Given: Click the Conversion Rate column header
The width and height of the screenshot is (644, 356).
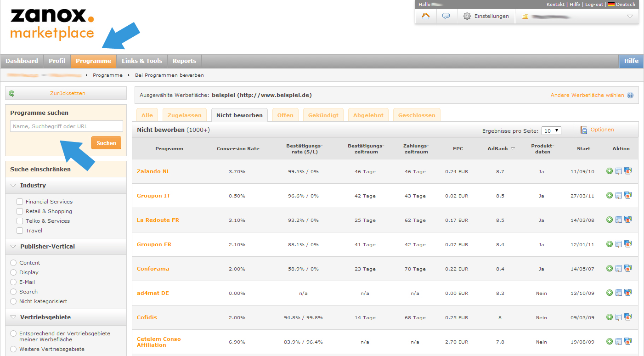Looking at the screenshot, I should 238,148.
